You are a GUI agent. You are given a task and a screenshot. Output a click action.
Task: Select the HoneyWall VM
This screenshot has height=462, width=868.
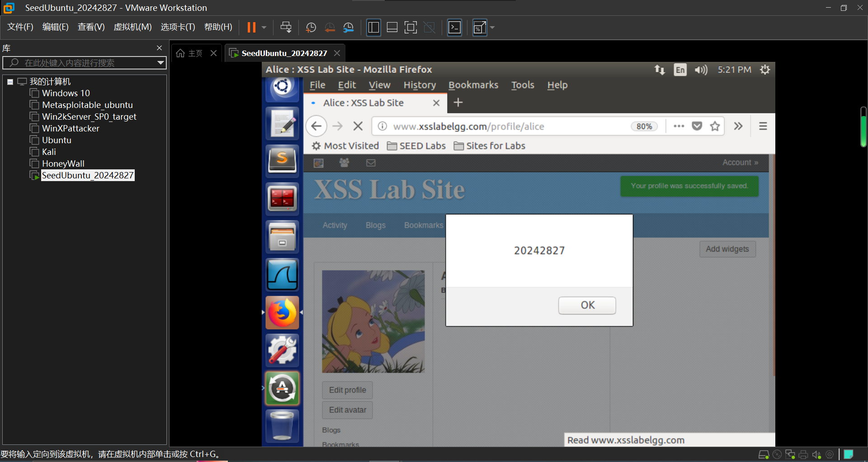click(x=63, y=163)
